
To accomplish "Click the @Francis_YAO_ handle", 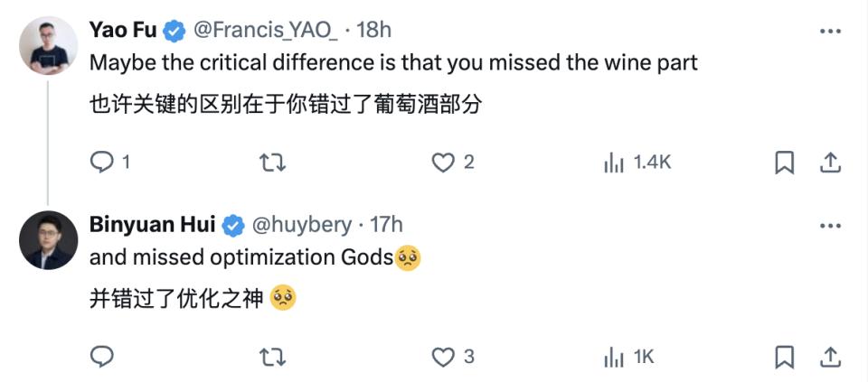I will coord(266,30).
